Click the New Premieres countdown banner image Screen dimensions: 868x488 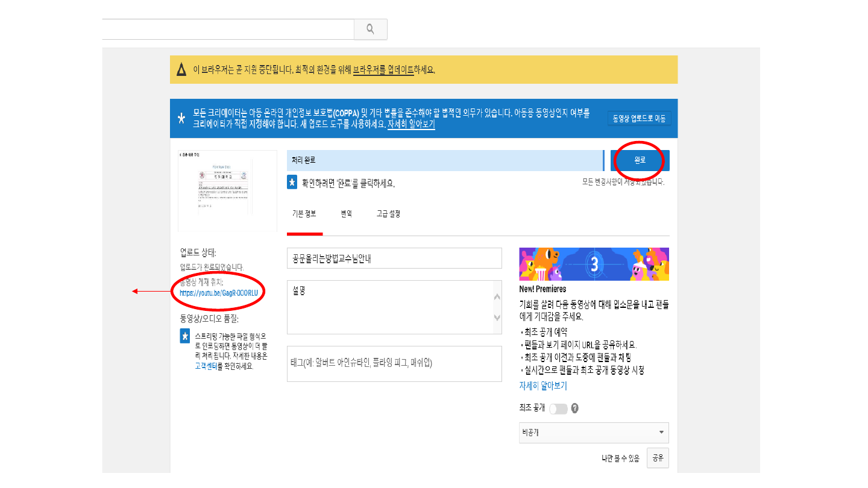tap(594, 264)
